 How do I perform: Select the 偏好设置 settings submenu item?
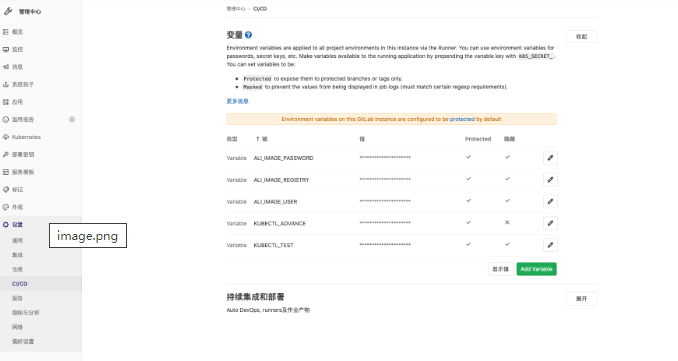[23, 342]
